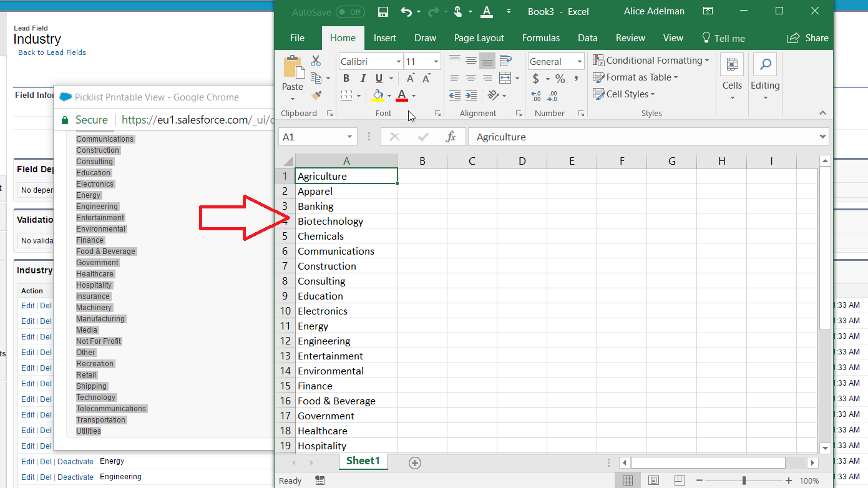The height and width of the screenshot is (488, 868).
Task: Click the Format Painter brush icon
Action: [x=317, y=95]
